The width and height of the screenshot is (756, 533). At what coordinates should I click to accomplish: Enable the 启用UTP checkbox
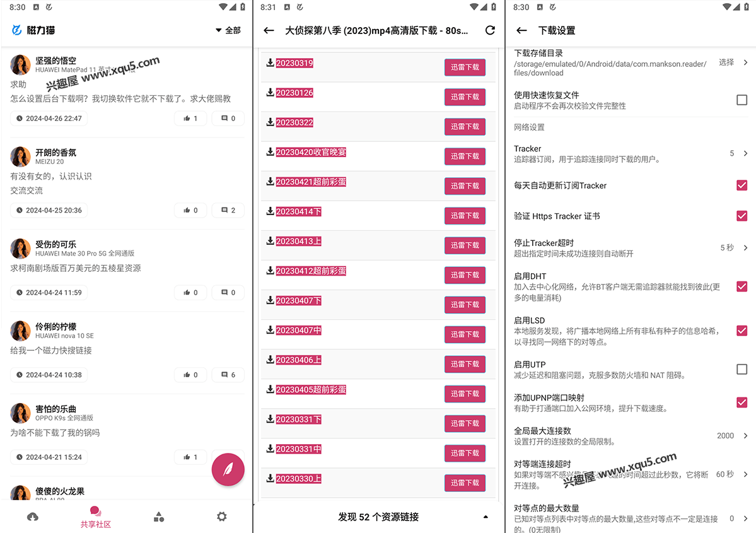tap(741, 369)
